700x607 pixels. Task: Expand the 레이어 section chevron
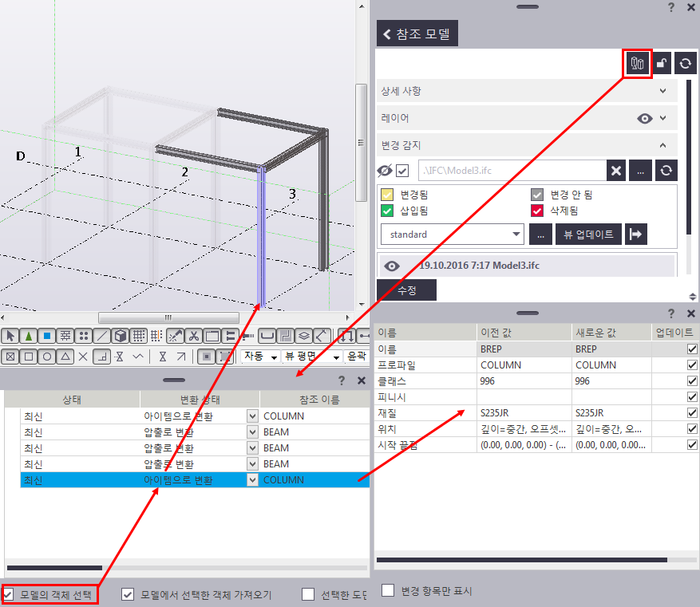click(663, 118)
